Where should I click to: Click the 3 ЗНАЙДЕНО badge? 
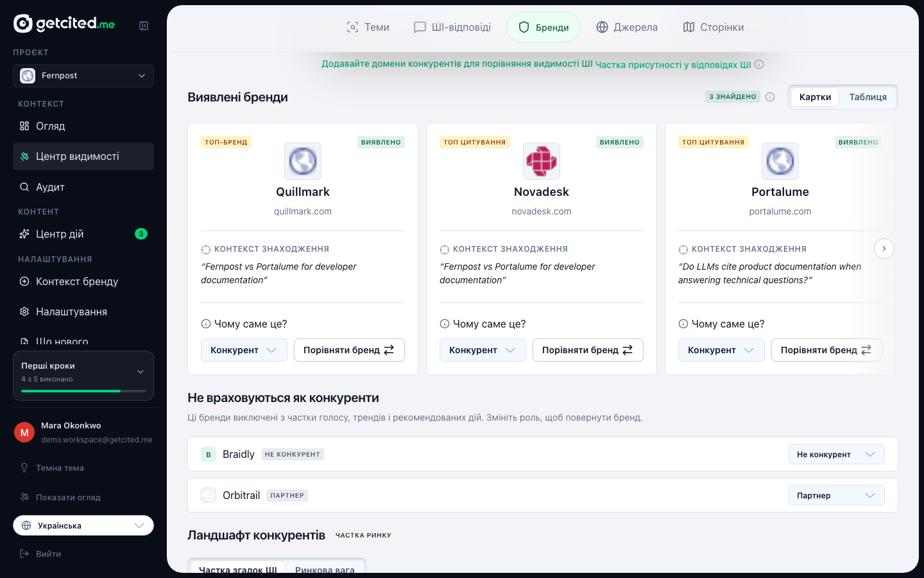click(733, 97)
